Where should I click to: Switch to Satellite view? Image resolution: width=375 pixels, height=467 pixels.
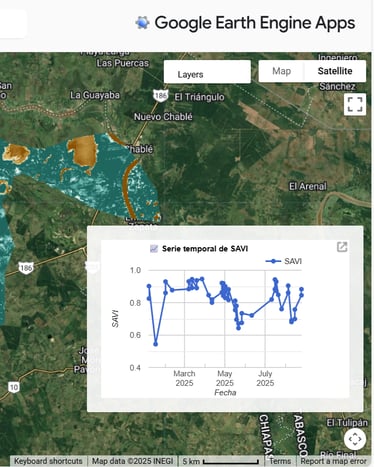(x=335, y=71)
